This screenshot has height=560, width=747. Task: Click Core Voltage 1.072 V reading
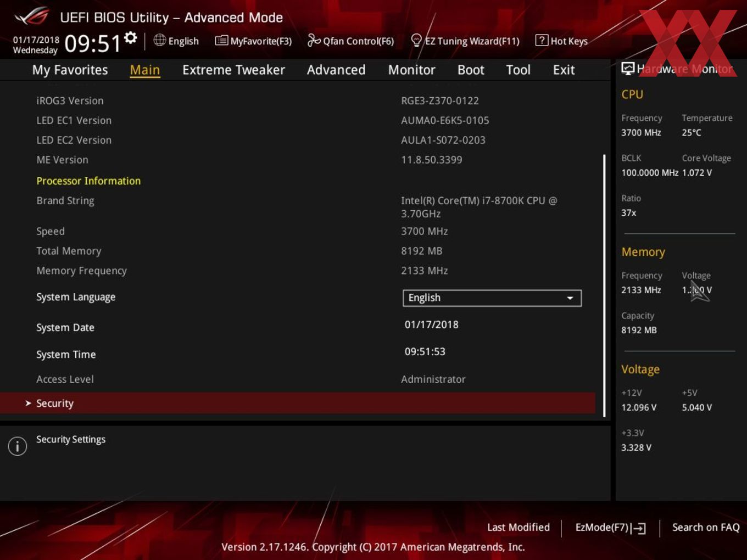(x=697, y=172)
